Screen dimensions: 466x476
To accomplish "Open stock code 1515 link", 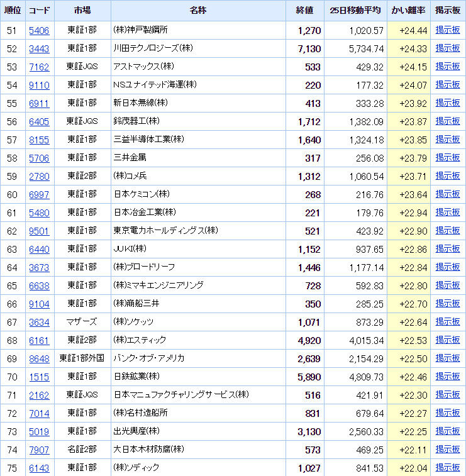I will pyautogui.click(x=39, y=377).
